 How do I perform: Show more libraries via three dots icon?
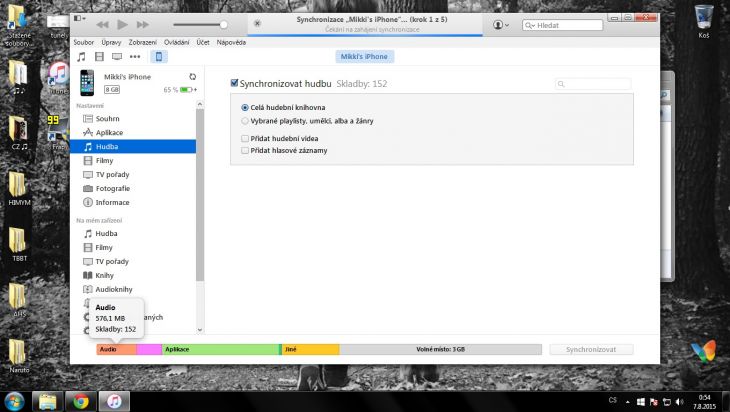(135, 57)
